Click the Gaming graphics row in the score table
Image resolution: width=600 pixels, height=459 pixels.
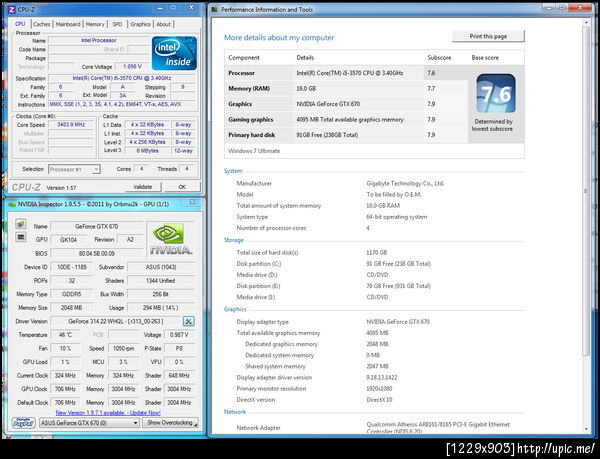coord(346,119)
